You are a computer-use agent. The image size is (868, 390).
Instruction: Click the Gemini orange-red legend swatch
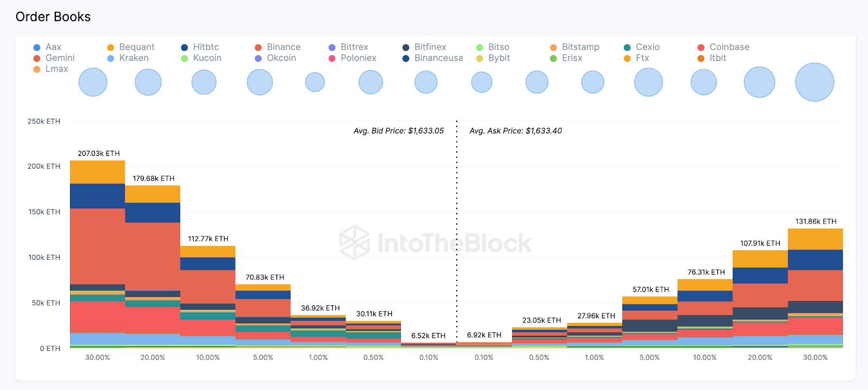37,59
